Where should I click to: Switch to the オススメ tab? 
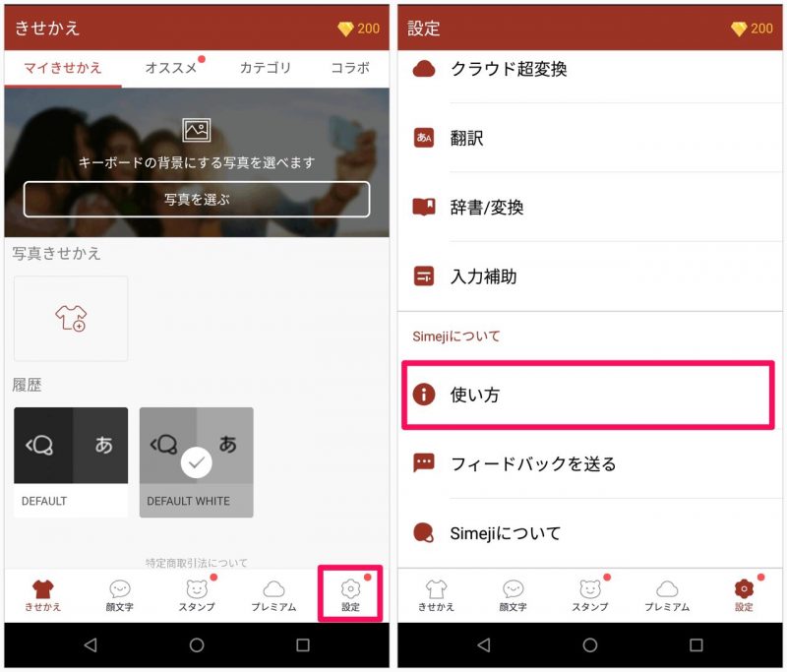coord(171,68)
